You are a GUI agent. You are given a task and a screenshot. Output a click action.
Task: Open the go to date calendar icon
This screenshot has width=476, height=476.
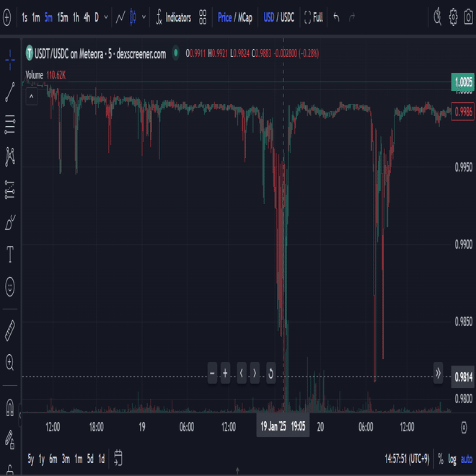[x=118, y=458]
